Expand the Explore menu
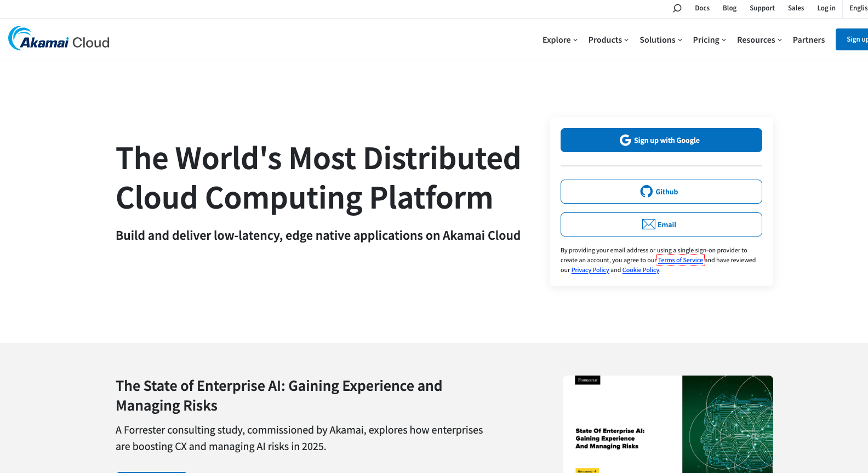The width and height of the screenshot is (868, 473). click(560, 40)
